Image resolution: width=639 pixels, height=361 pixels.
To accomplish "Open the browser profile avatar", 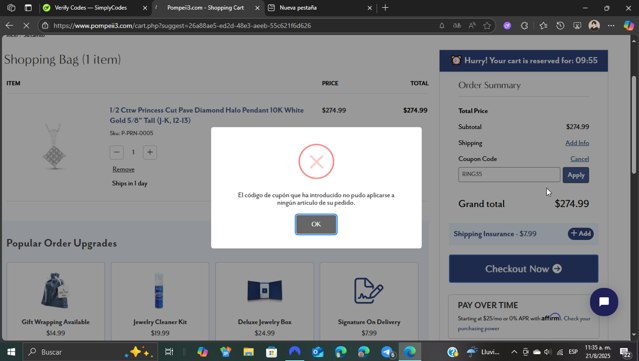I will 594,25.
